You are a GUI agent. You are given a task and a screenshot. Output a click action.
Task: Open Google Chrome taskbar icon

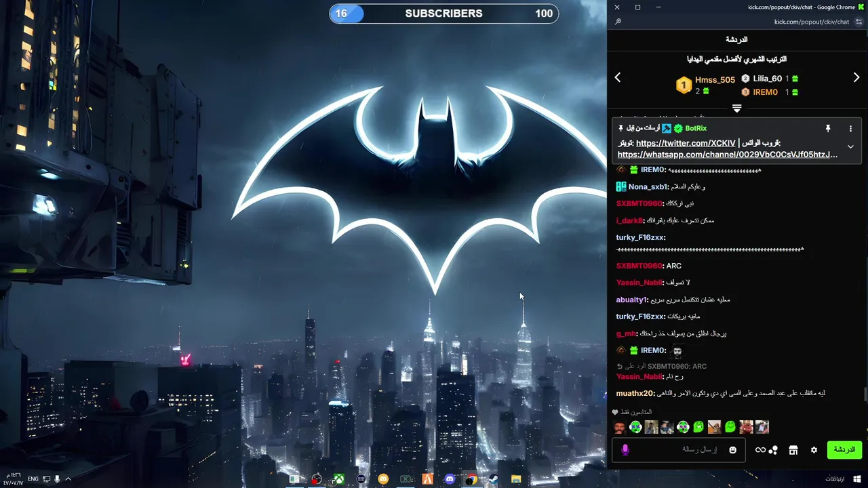click(471, 479)
